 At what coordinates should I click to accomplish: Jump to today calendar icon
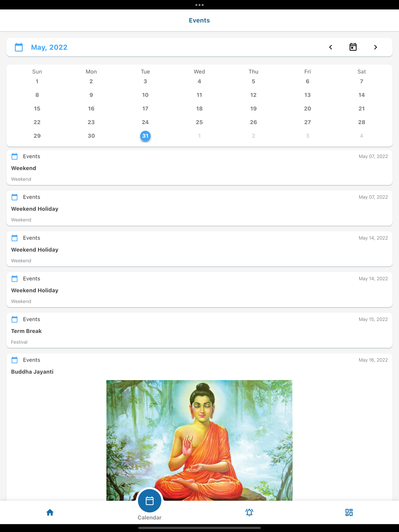click(x=353, y=47)
